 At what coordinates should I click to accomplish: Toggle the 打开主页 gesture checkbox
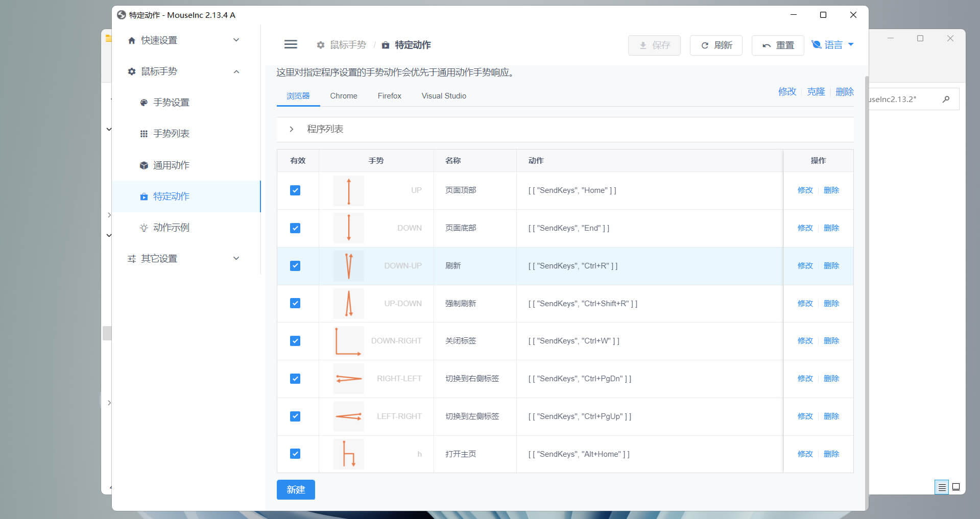pyautogui.click(x=295, y=454)
